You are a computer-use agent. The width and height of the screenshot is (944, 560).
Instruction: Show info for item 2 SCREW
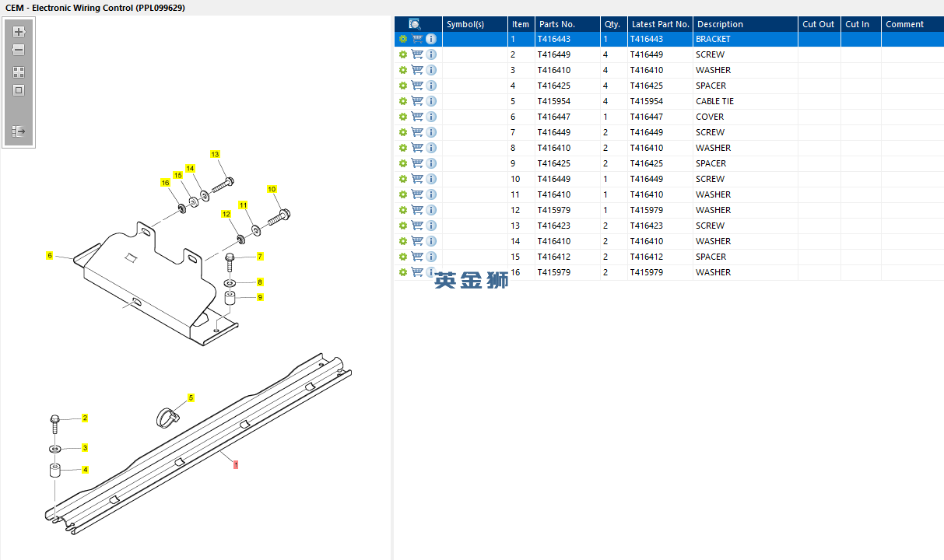coord(431,54)
